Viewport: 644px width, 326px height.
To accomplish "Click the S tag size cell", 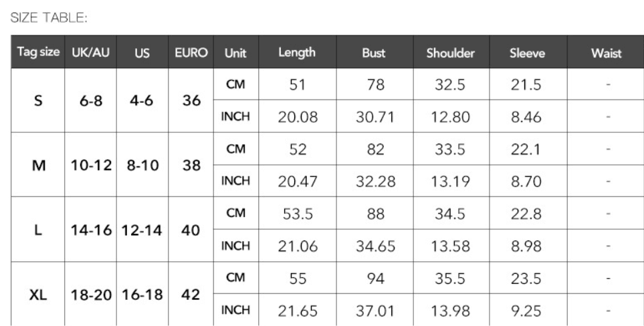I will pos(38,100).
